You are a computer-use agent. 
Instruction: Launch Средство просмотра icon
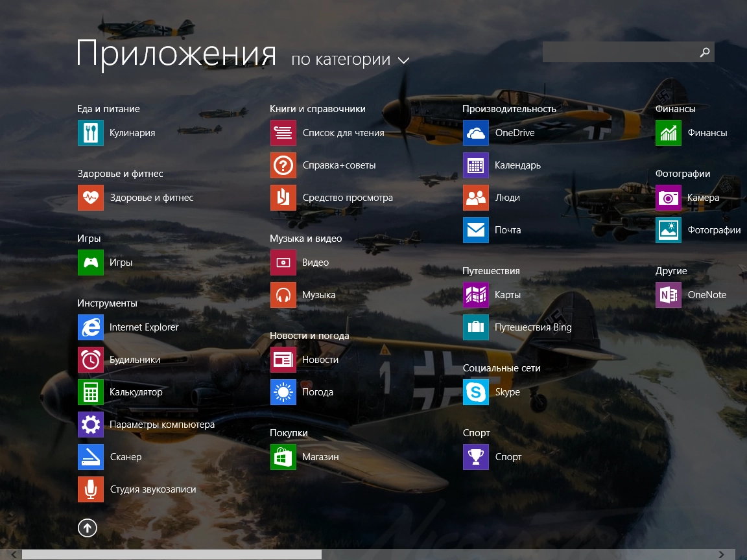(283, 198)
